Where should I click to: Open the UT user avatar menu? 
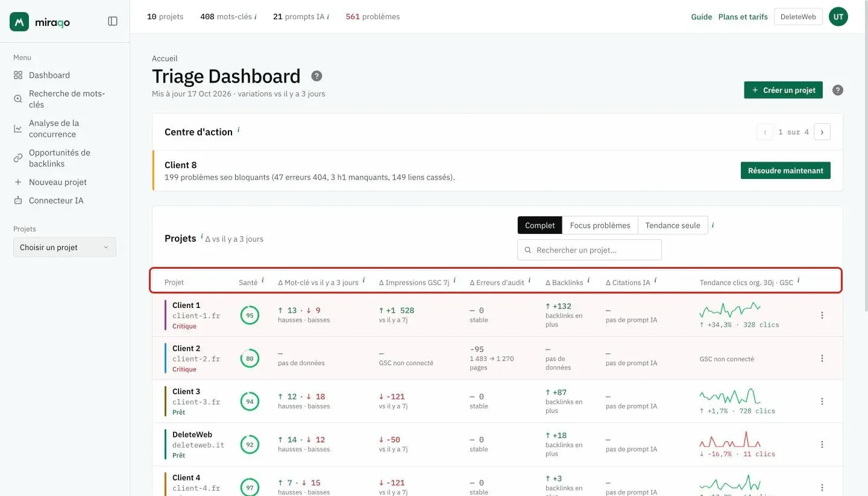(x=838, y=17)
